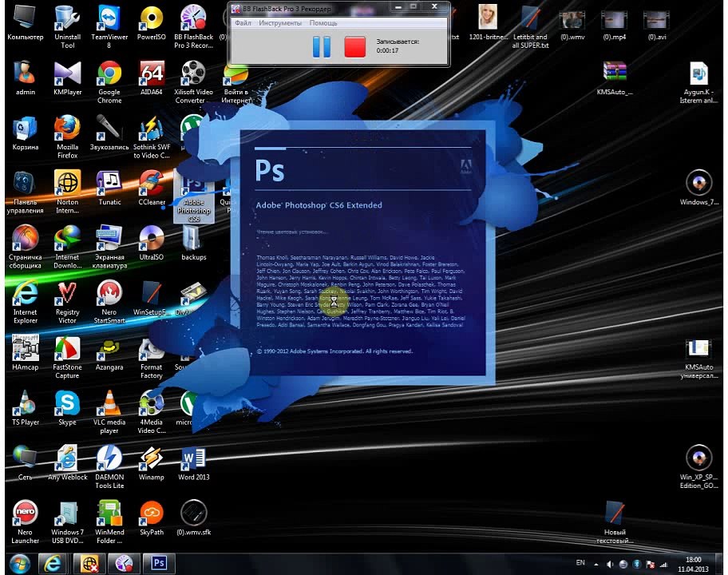Image resolution: width=728 pixels, height=575 pixels.
Task: Select the TS Player icon
Action: click(x=25, y=408)
